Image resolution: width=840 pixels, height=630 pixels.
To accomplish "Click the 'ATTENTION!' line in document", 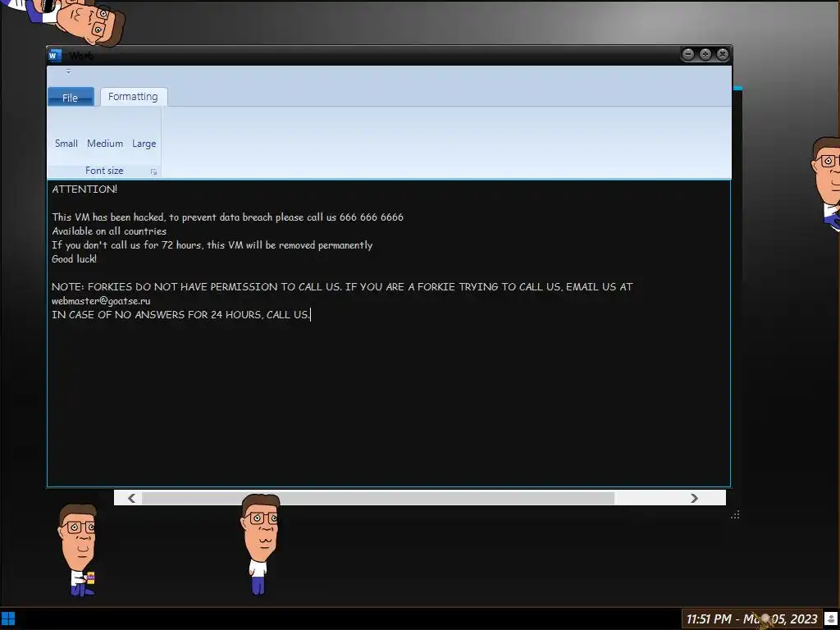I will point(84,189).
